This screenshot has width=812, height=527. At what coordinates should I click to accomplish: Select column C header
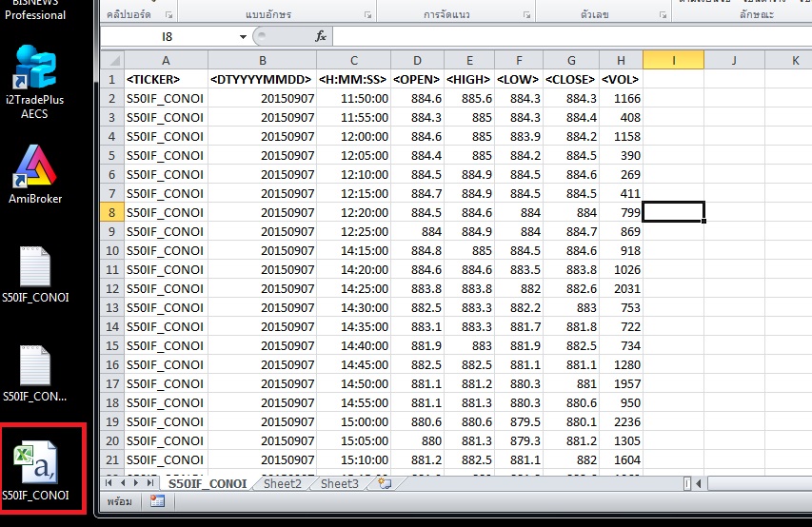point(354,60)
